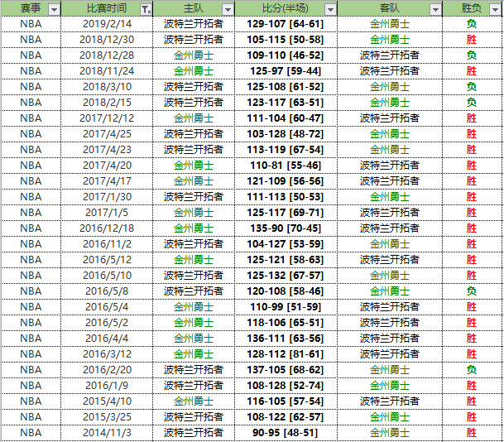The width and height of the screenshot is (504, 442).
Task: Select score cell 111-104 [60-47]
Action: pyautogui.click(x=286, y=118)
